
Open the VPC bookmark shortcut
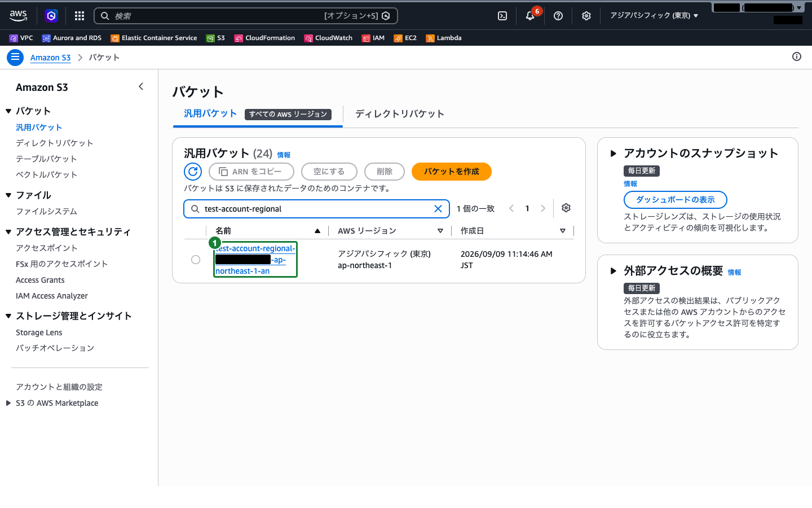(21, 38)
